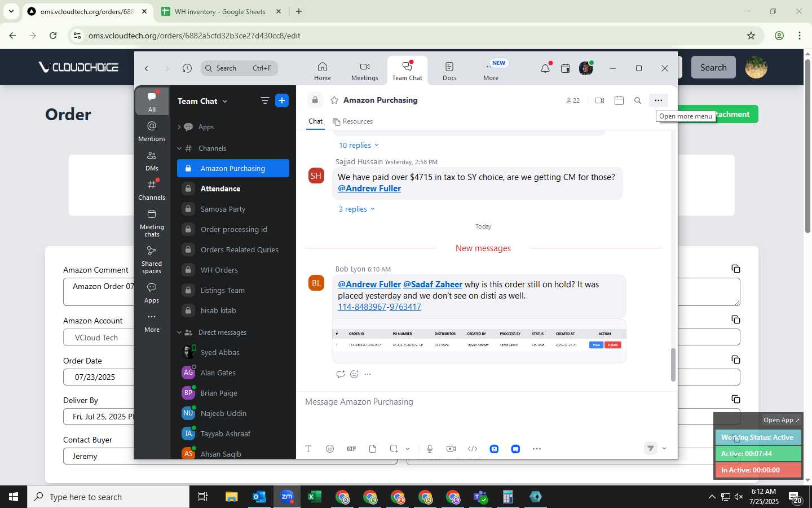
Task: Click the Message Amazon Purchasing input
Action: click(x=485, y=402)
